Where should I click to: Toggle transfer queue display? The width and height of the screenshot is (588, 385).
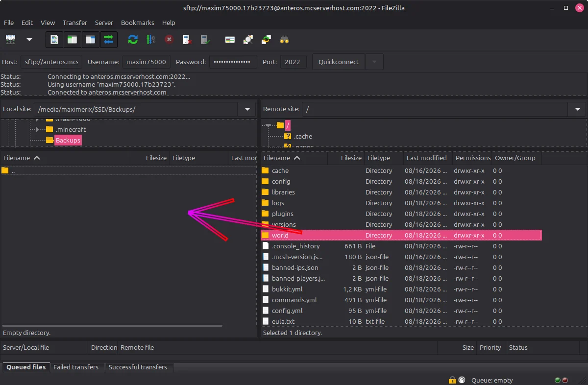108,40
